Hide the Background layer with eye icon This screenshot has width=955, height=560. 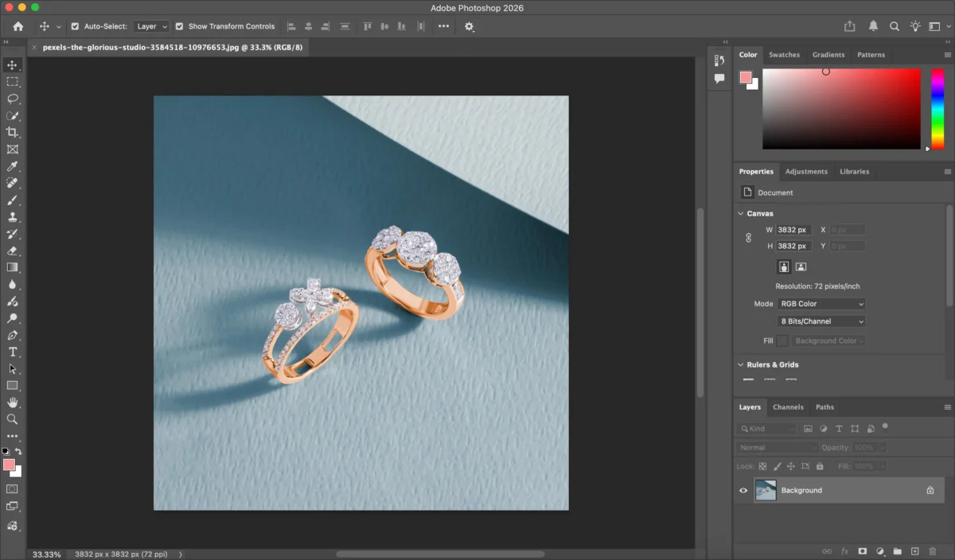click(x=743, y=491)
